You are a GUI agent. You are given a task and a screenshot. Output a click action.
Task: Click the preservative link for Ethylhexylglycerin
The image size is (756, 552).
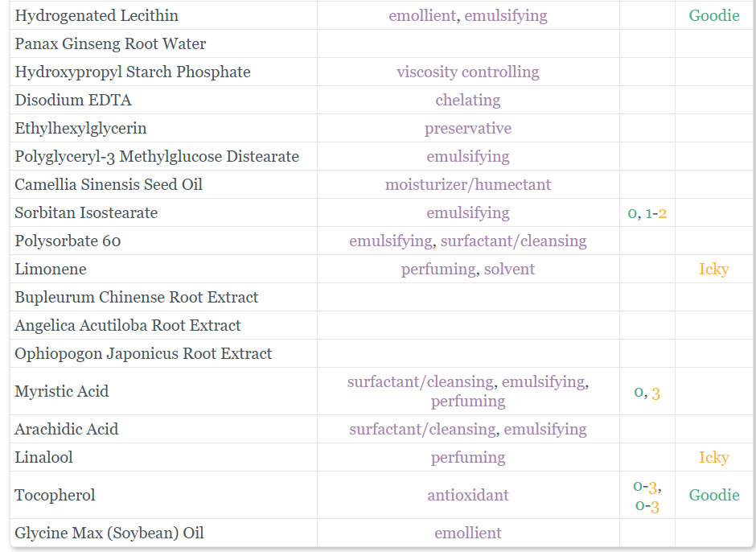point(468,129)
